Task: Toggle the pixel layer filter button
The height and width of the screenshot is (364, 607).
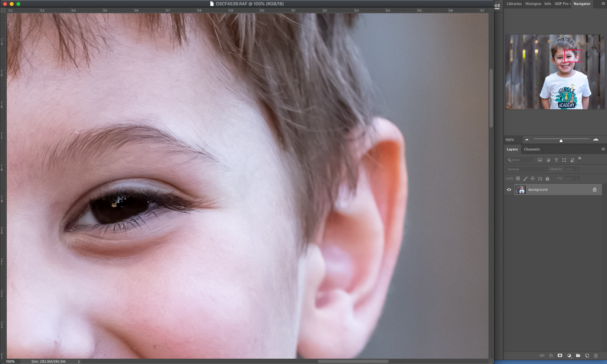Action: [540, 160]
